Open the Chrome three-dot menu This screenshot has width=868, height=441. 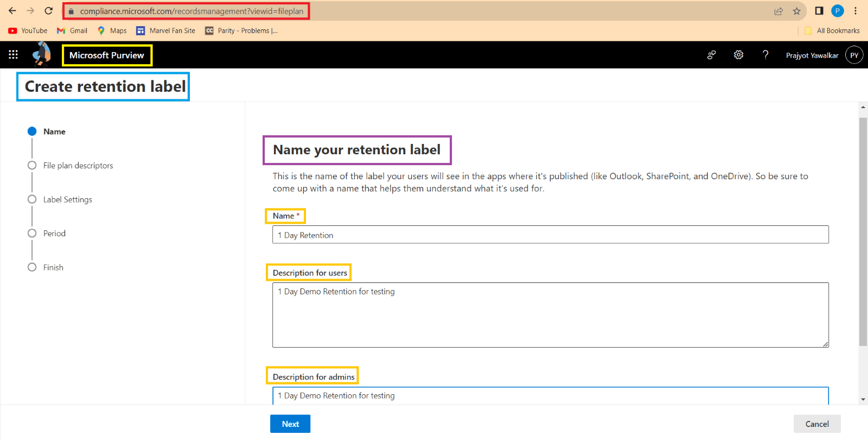click(856, 11)
